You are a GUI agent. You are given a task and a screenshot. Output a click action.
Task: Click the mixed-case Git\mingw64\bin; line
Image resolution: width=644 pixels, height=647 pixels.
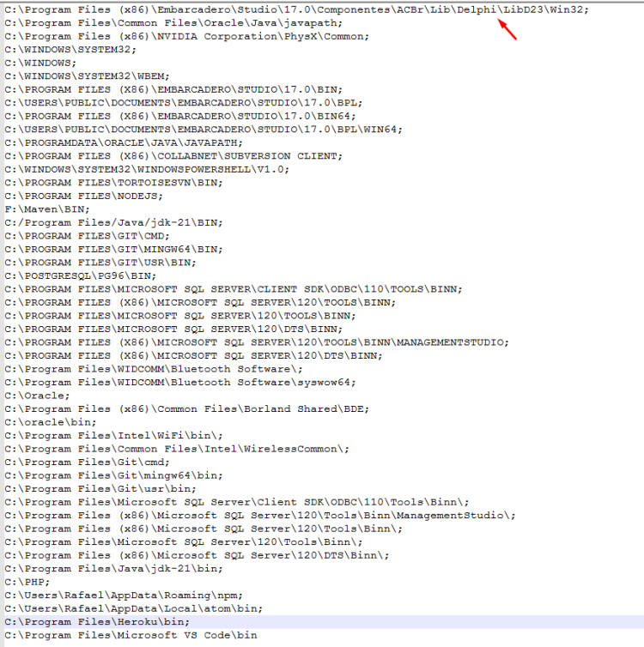click(x=113, y=475)
